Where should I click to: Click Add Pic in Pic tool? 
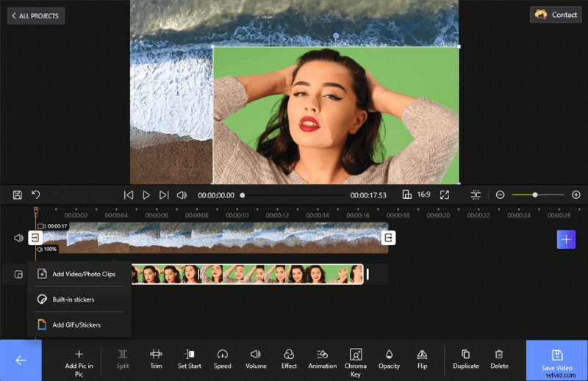point(79,363)
